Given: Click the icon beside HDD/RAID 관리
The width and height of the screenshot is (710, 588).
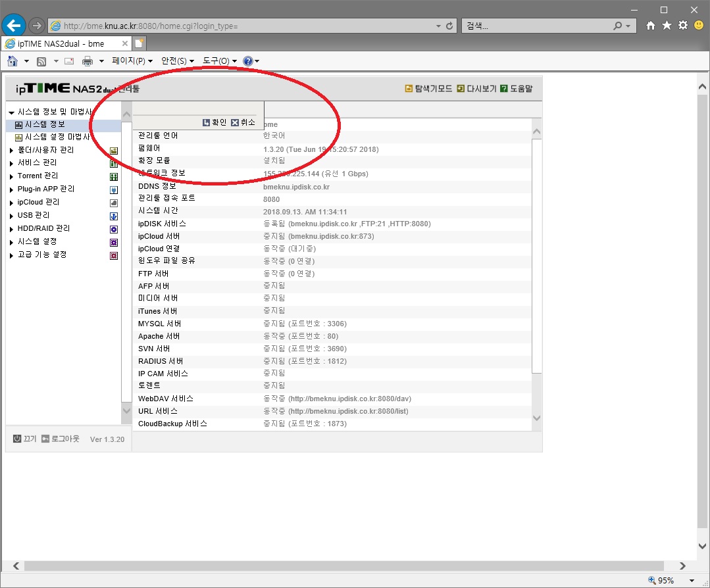Looking at the screenshot, I should click(114, 230).
